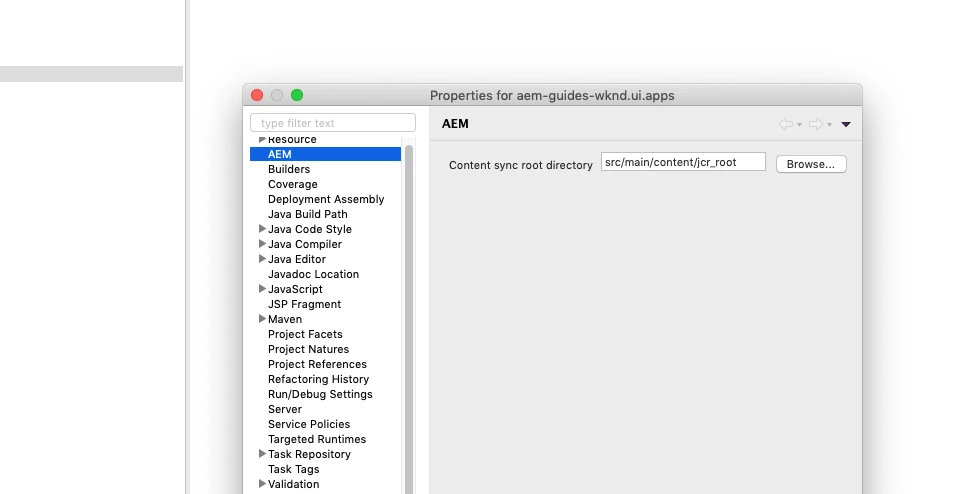977x494 pixels.
Task: Expand the Java Code Style node
Action: pyautogui.click(x=262, y=229)
